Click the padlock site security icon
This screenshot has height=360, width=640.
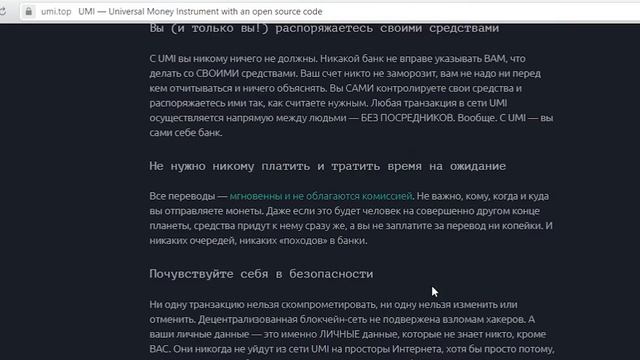pyautogui.click(x=29, y=11)
